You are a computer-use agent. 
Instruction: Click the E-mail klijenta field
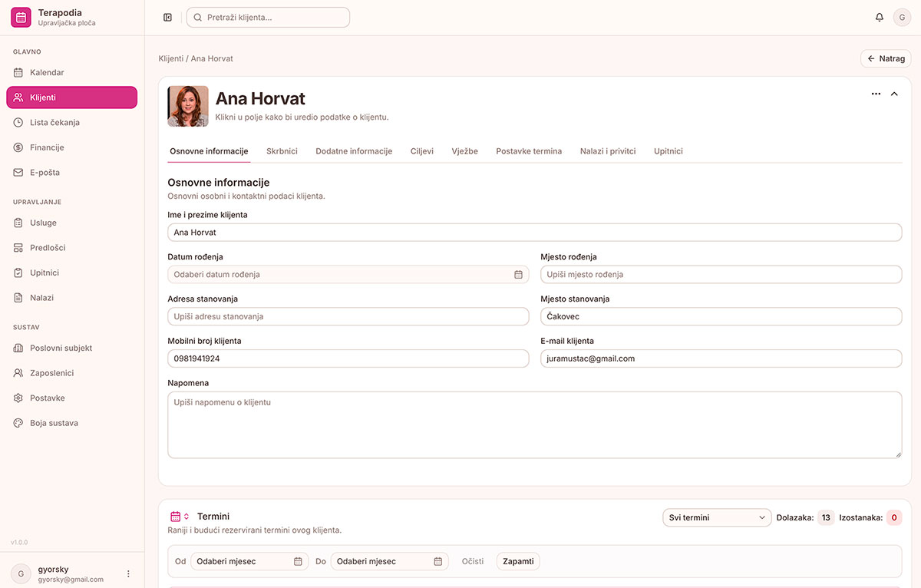(x=721, y=358)
